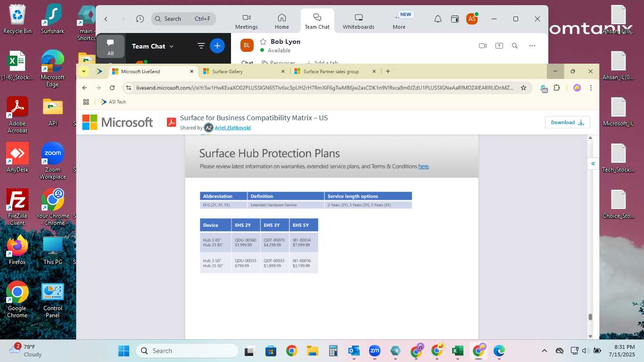This screenshot has width=644, height=362.
Task: Open Chrome profile avatar
Action: pos(577,88)
